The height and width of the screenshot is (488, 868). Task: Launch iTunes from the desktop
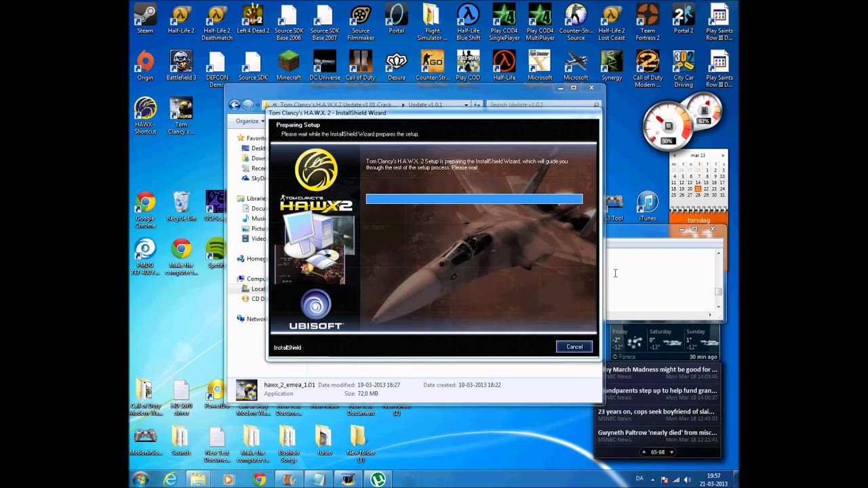648,206
